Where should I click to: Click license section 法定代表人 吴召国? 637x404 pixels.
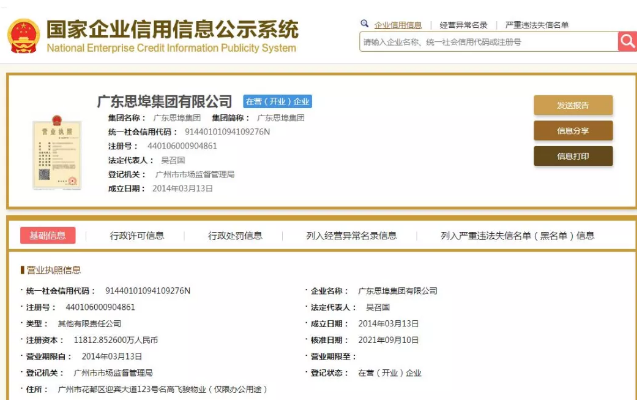pyautogui.click(x=378, y=307)
